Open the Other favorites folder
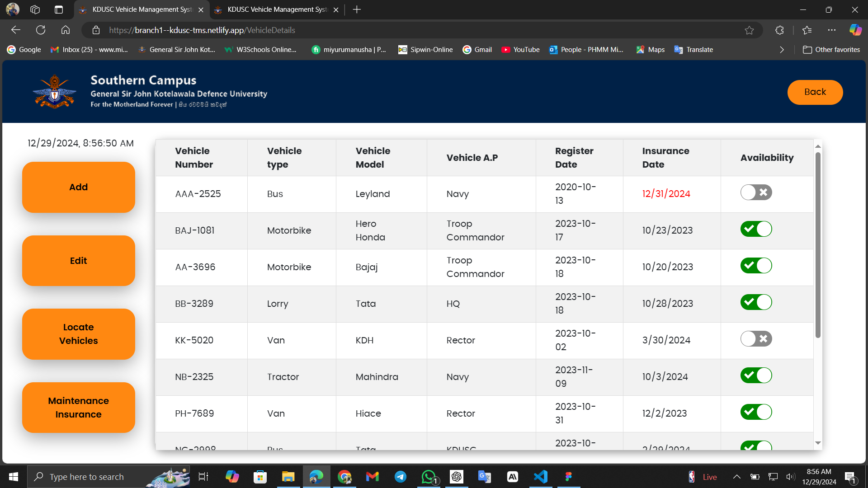868x488 pixels. pyautogui.click(x=831, y=50)
